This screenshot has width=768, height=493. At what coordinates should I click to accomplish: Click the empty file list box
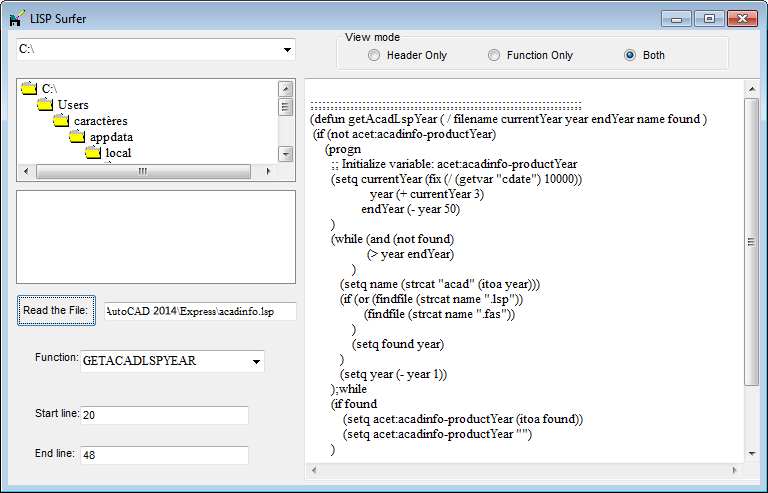[x=156, y=237]
